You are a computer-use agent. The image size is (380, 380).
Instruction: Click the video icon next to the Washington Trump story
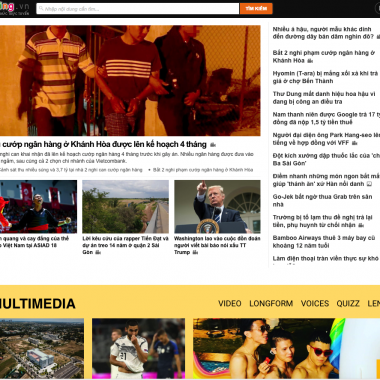click(x=195, y=253)
